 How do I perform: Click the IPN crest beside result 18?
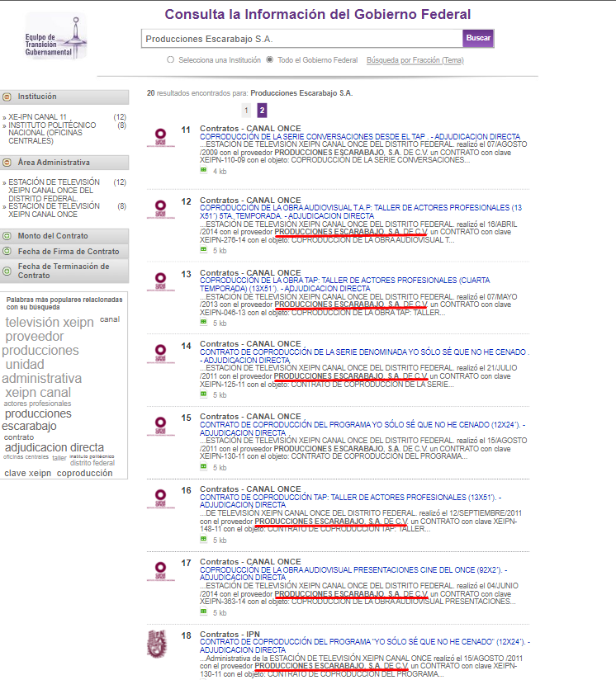pos(157,644)
